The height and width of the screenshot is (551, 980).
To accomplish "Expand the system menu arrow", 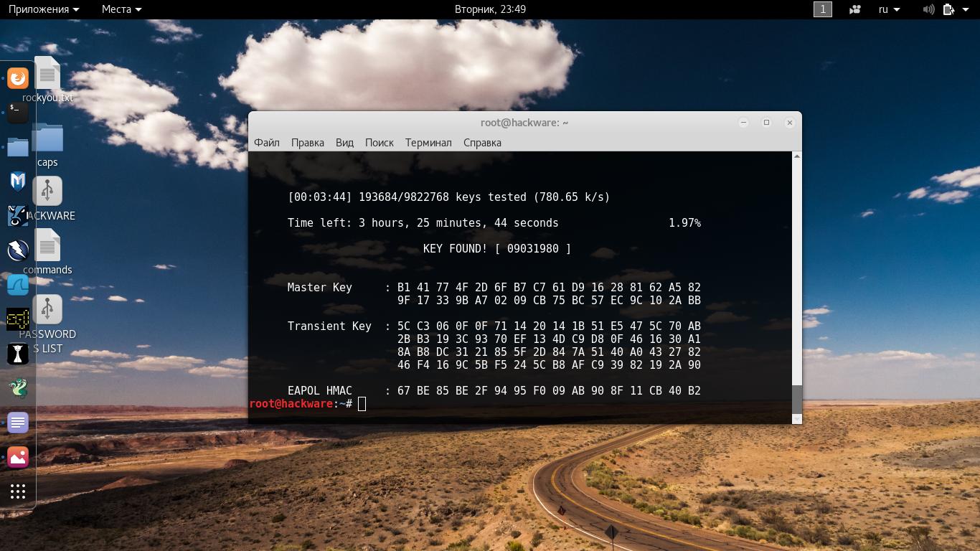I will pyautogui.click(x=967, y=9).
